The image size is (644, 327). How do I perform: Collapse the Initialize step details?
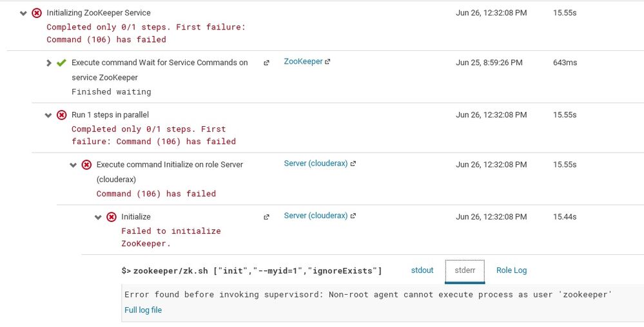[98, 217]
